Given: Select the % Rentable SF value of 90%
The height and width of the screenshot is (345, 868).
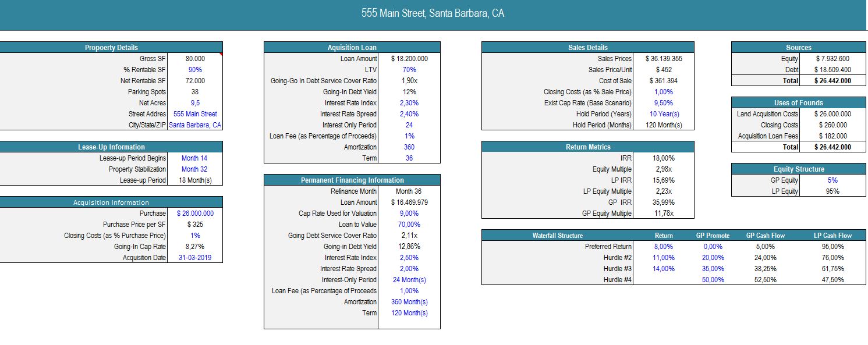Looking at the screenshot, I should coord(195,70).
